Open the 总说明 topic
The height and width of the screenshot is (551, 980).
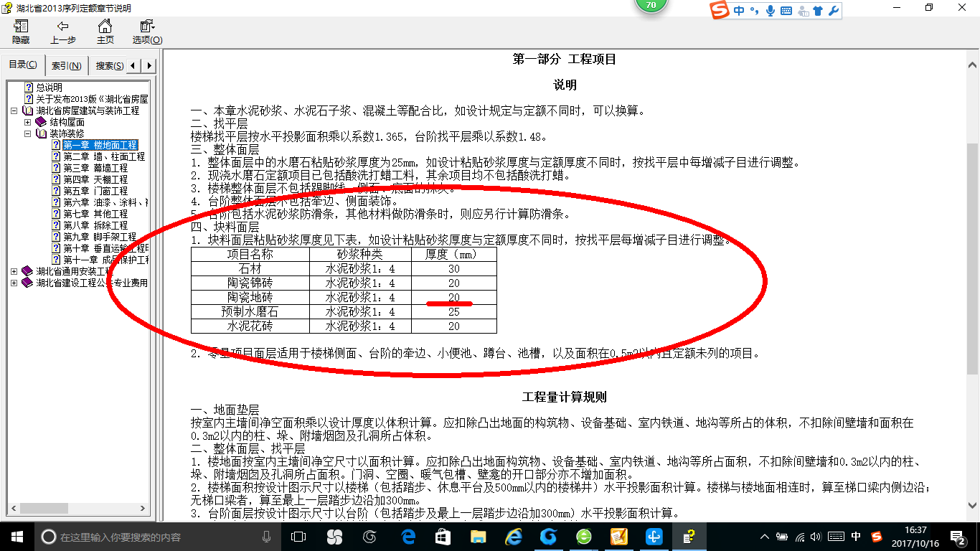pos(50,88)
